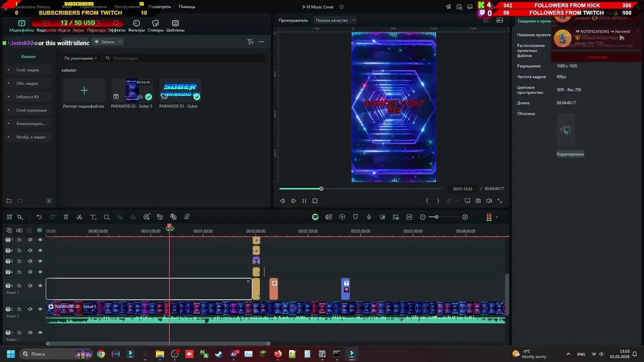Collapse the media sidebar panel arrow
This screenshot has height=362, width=644.
pyautogui.click(x=49, y=201)
